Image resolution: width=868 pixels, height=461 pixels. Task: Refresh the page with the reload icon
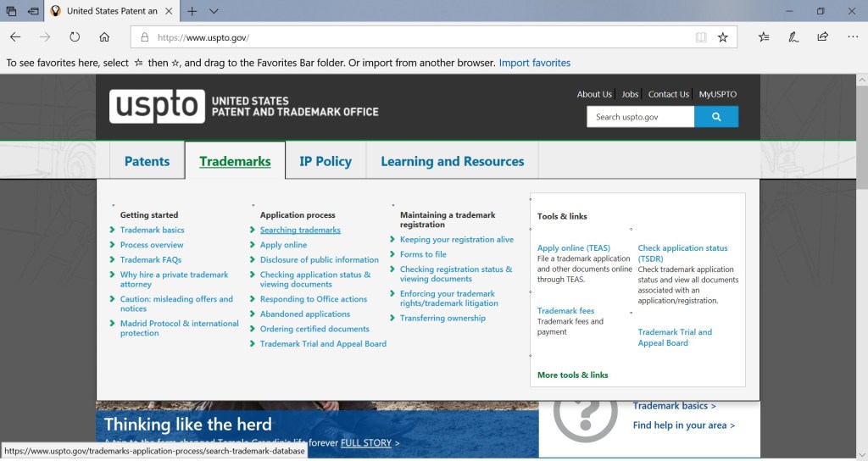[x=75, y=37]
